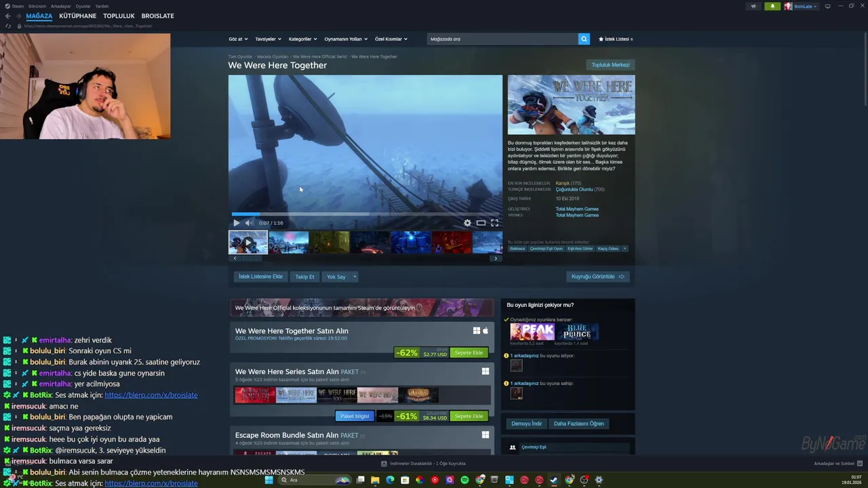Image resolution: width=868 pixels, height=488 pixels.
Task: Click Kuyruğu Görüntüle button
Action: [x=597, y=277]
